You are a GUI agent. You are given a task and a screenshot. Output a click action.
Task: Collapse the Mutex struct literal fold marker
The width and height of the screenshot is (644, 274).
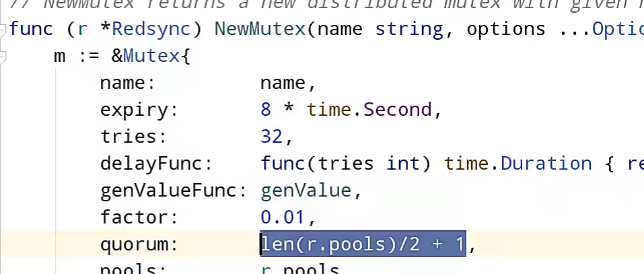[x=3, y=58]
